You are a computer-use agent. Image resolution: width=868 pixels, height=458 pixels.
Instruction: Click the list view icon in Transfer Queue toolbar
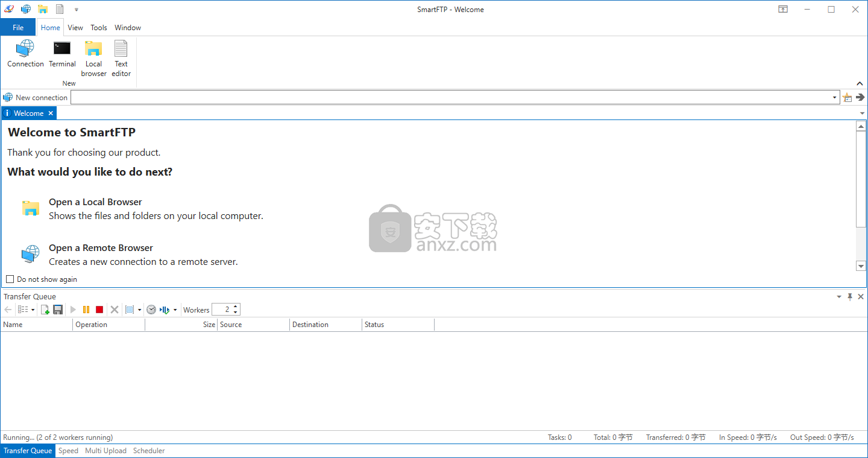click(23, 310)
